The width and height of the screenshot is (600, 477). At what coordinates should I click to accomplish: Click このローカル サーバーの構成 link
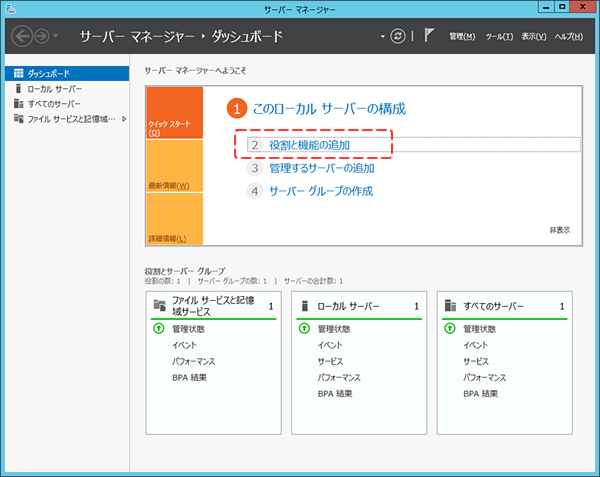tap(329, 109)
